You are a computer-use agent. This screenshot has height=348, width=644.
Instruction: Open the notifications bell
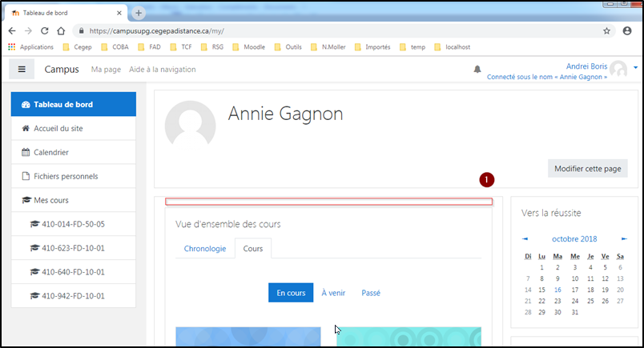(477, 70)
